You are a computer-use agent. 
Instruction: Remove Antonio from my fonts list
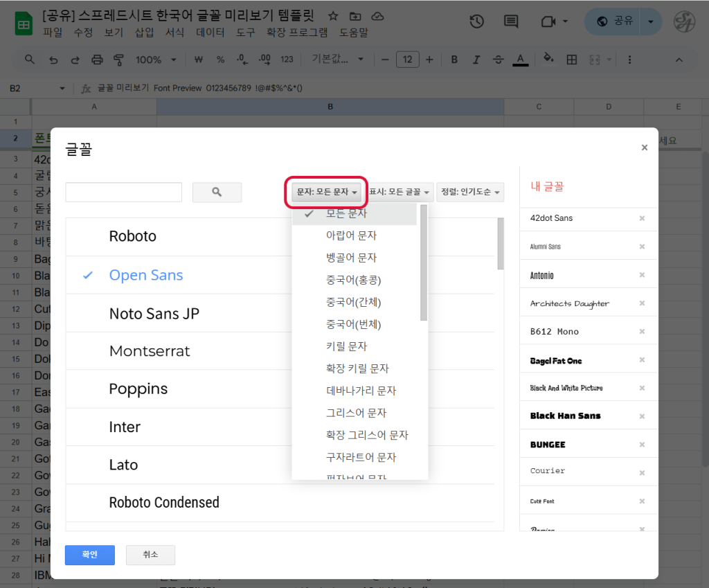(x=641, y=275)
